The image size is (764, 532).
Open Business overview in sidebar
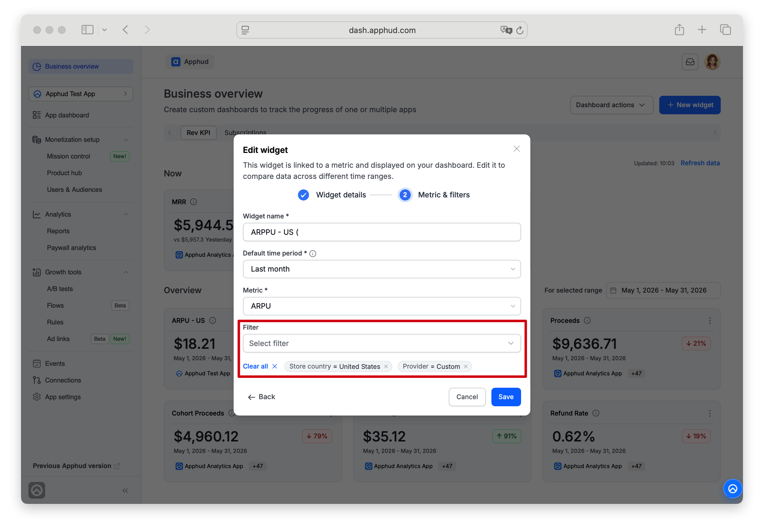(81, 66)
